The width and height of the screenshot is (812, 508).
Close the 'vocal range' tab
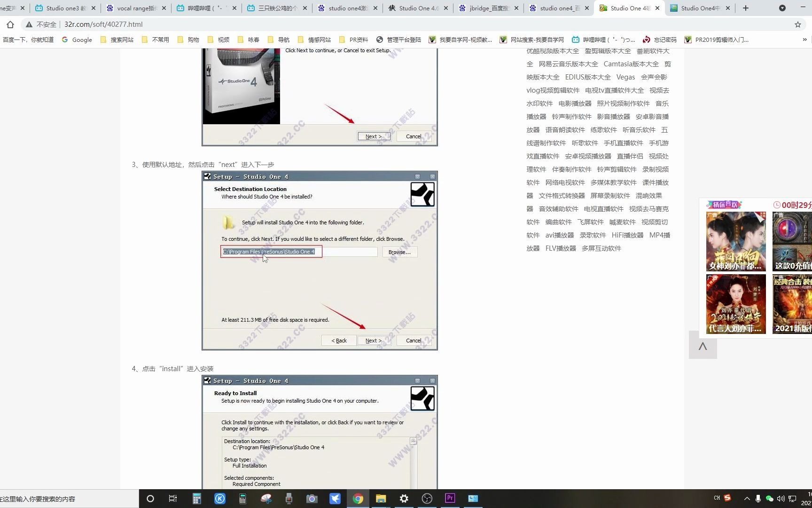pos(164,8)
